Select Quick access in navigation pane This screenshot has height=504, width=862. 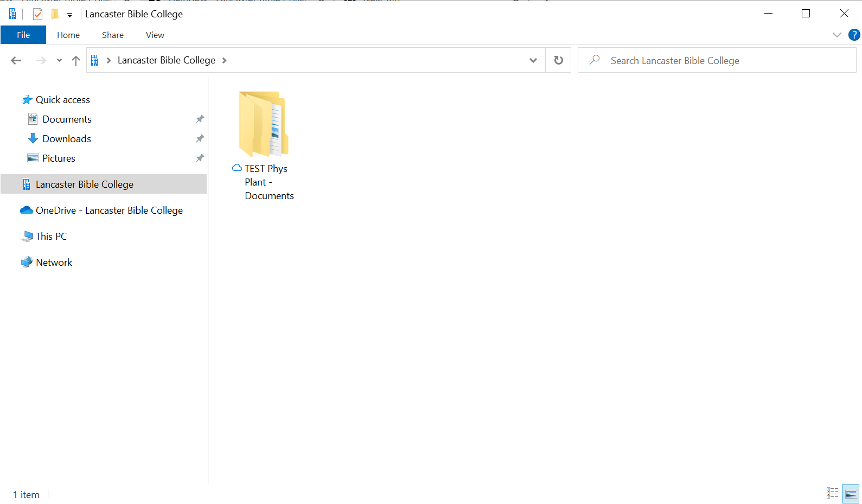click(x=62, y=100)
